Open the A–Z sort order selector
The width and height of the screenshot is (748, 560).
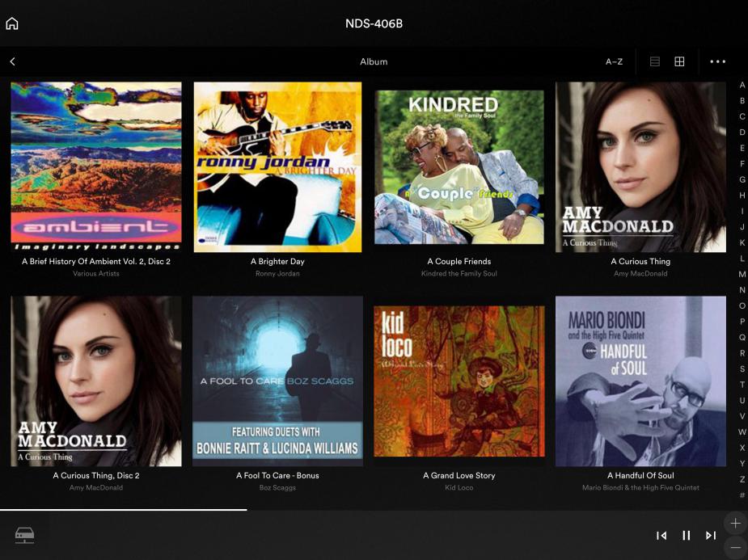[614, 61]
